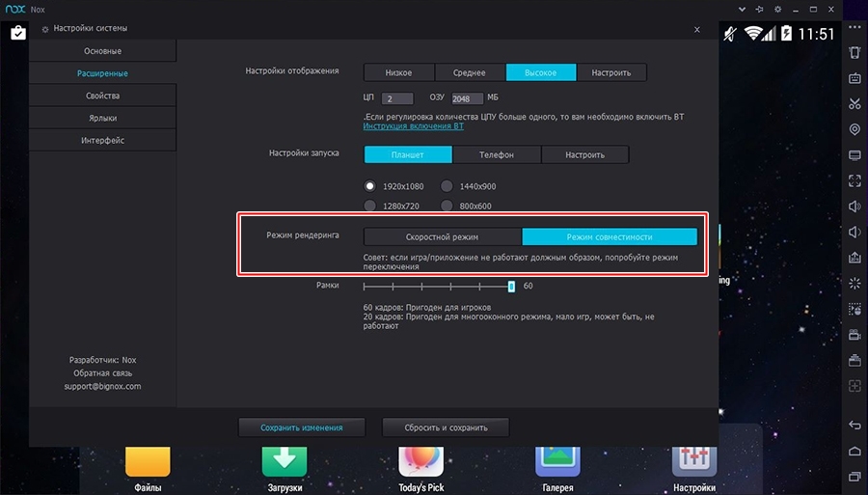The width and height of the screenshot is (868, 495).
Task: Switch to Режим совместимости rendering
Action: click(610, 237)
